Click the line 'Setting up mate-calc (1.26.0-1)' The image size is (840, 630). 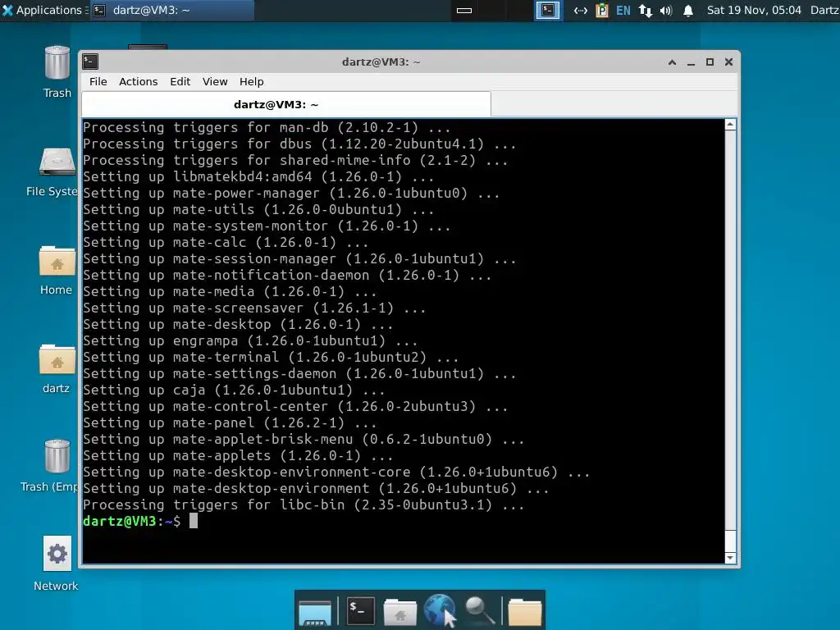coord(226,242)
